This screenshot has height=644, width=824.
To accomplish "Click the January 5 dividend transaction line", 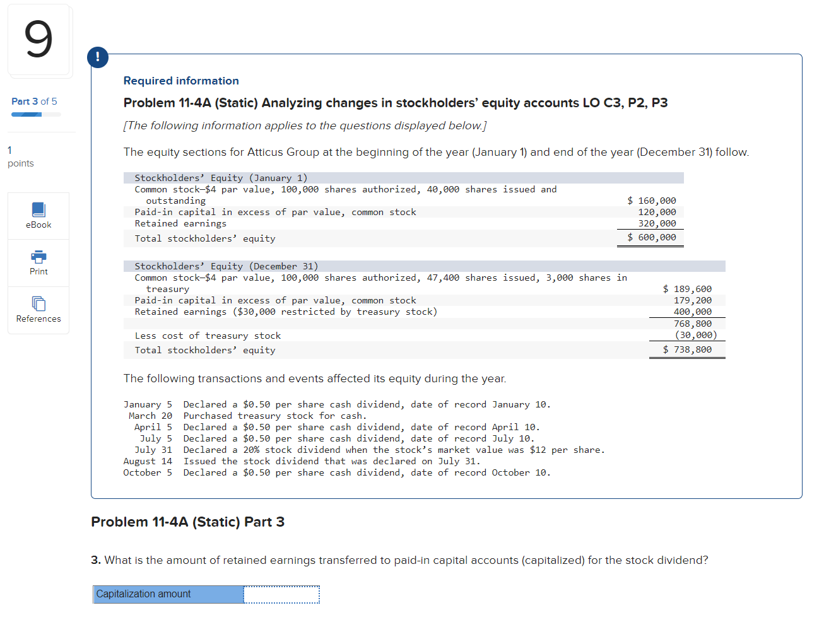I will tap(337, 404).
